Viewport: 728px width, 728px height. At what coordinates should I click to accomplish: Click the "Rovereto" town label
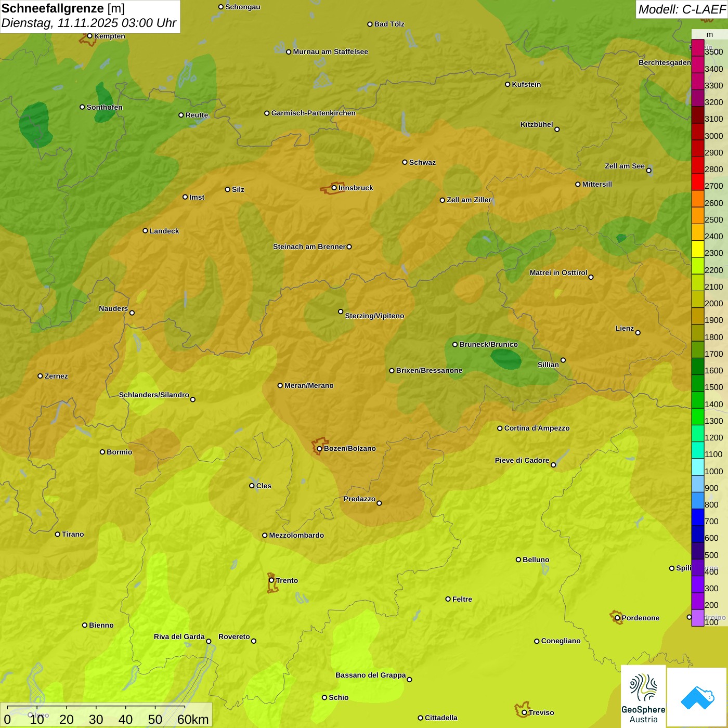point(234,636)
